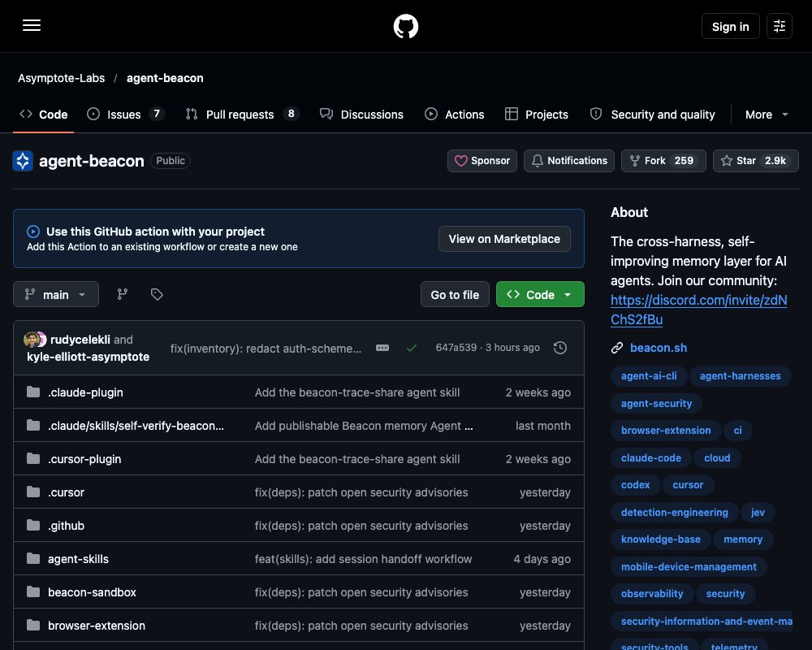Viewport: 812px width, 650px height.
Task: Open the appearance settings sliders icon
Action: point(780,26)
